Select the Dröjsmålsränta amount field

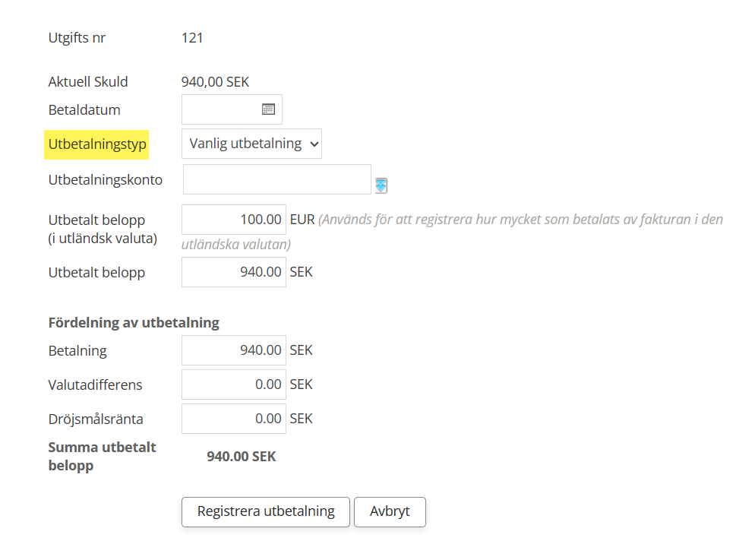pos(234,419)
